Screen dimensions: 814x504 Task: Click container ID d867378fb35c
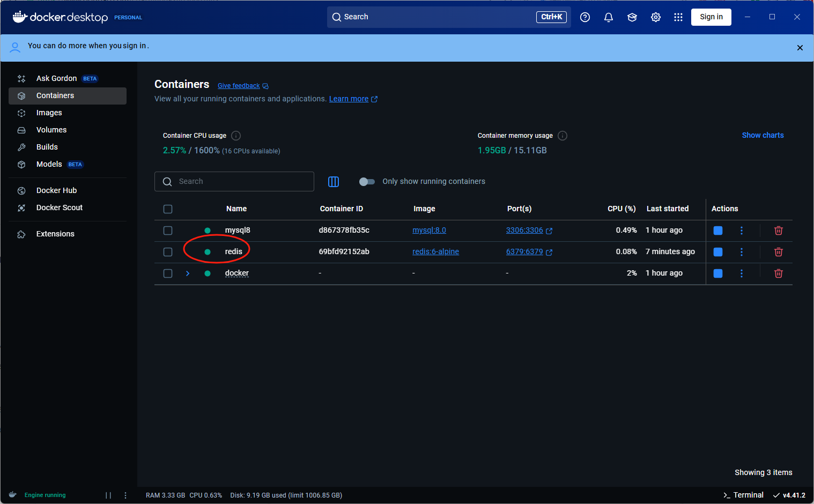(344, 230)
